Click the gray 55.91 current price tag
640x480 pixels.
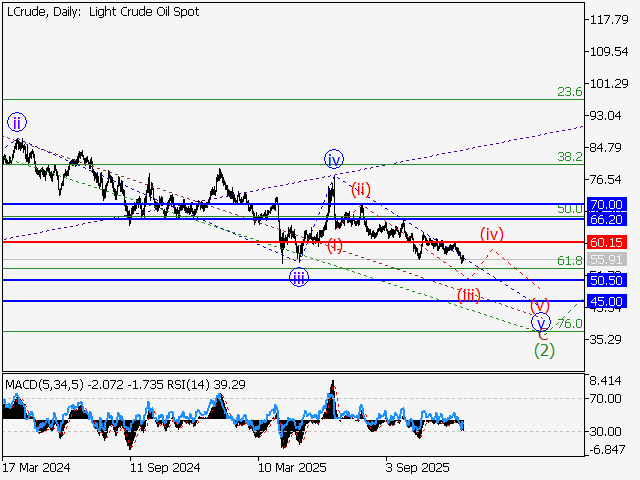click(x=606, y=258)
